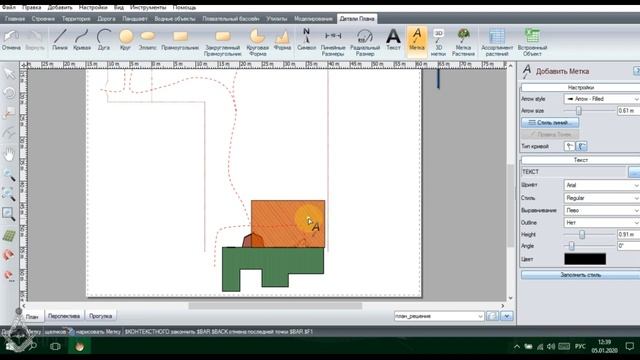Click the Отмена (undo) button
Viewport: 640px width, 360px height.
pyautogui.click(x=11, y=40)
